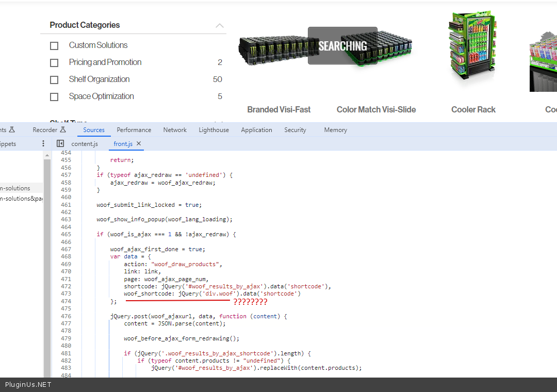Check the Custom Solutions checkbox
The width and height of the screenshot is (557, 392).
[54, 46]
